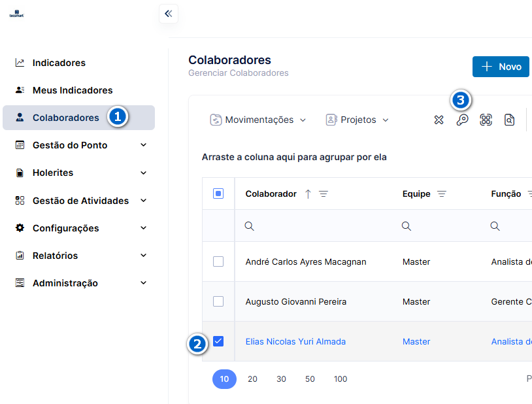Expand the Gestão de Atividades chevron

pos(144,200)
